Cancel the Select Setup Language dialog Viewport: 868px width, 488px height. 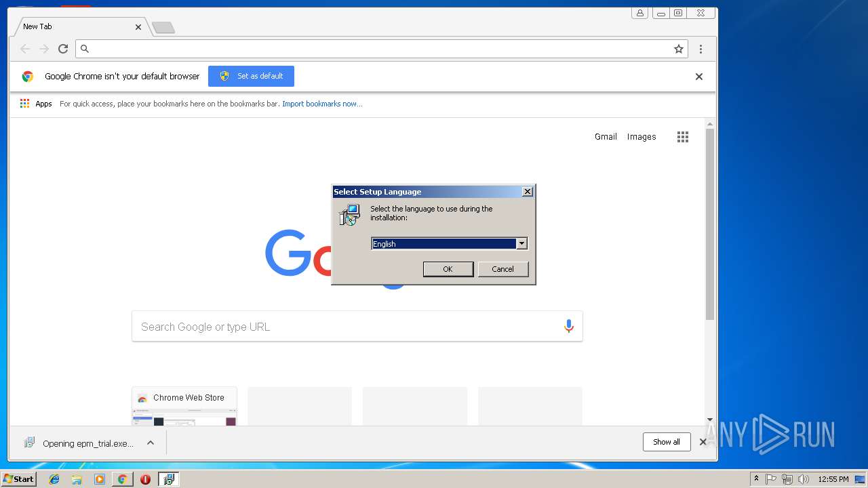(x=502, y=269)
